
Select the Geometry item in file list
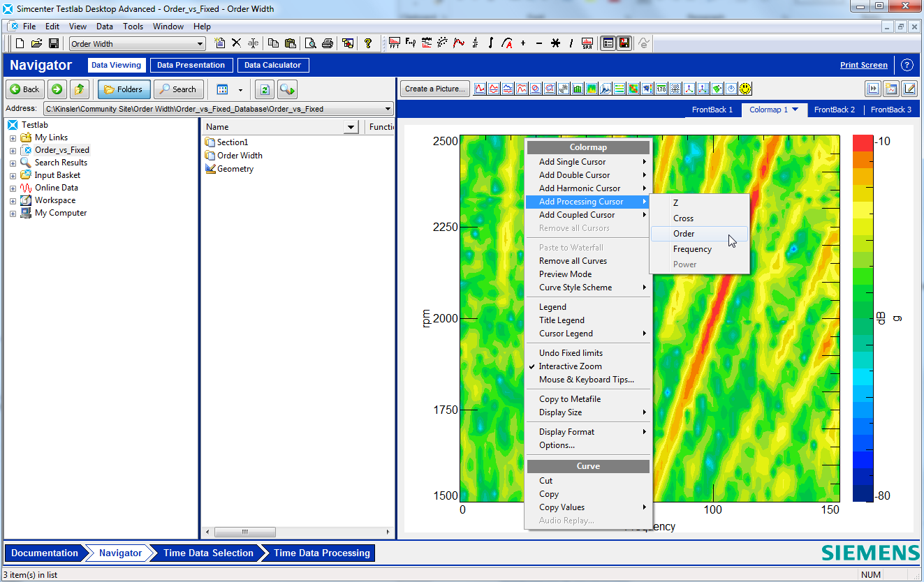pos(229,169)
